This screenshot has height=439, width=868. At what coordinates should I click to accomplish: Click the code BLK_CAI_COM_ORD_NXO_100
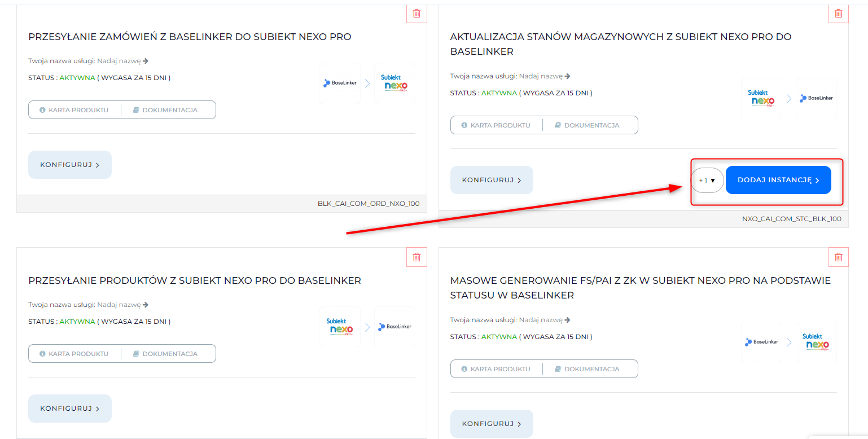pyautogui.click(x=369, y=204)
